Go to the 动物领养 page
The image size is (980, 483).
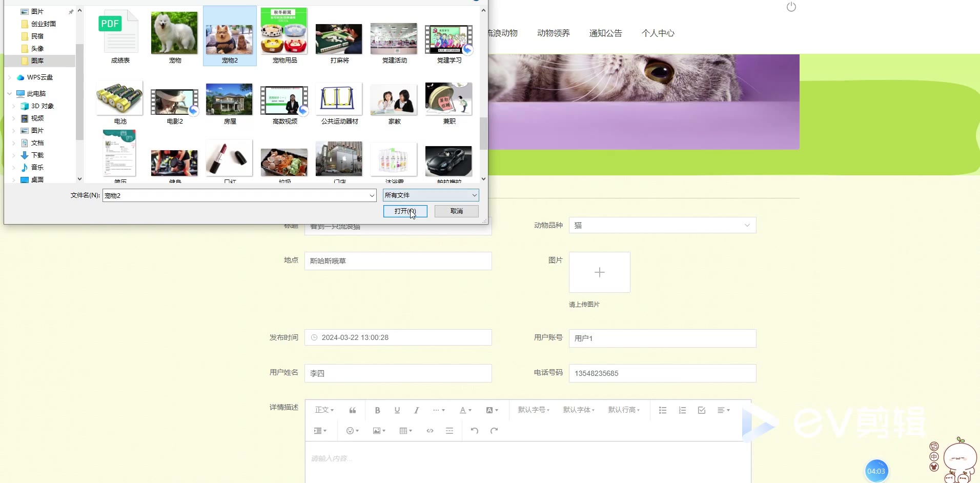click(554, 33)
